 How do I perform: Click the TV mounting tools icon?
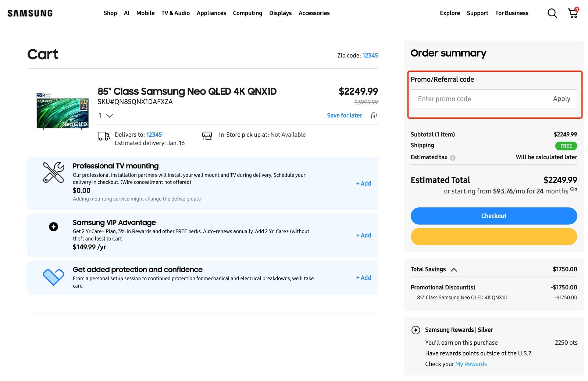pyautogui.click(x=54, y=172)
